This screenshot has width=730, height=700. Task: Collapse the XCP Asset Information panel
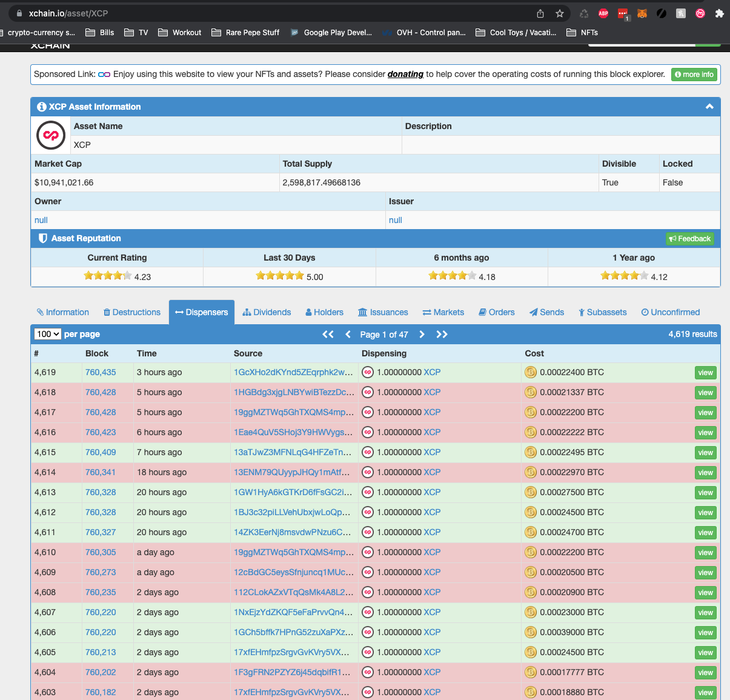coord(709,107)
